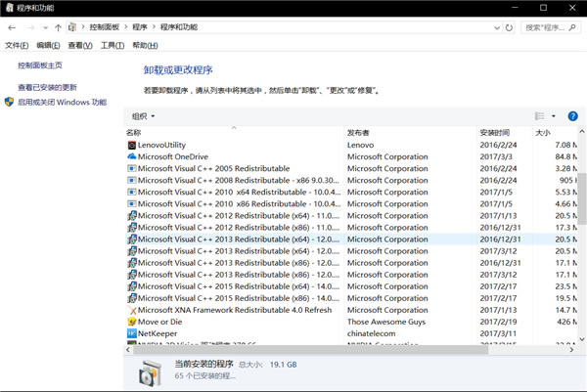Click the 启用或关闭 Windows 功能 link

click(62, 101)
